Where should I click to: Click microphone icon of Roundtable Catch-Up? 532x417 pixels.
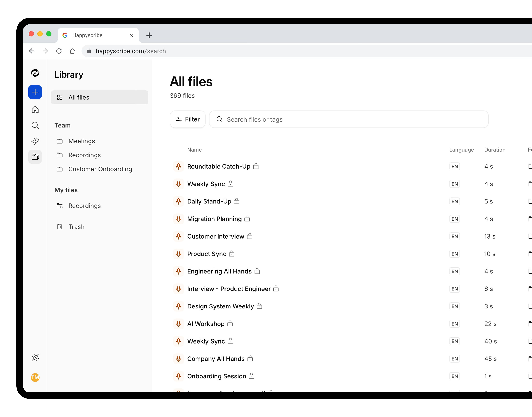coord(178,167)
